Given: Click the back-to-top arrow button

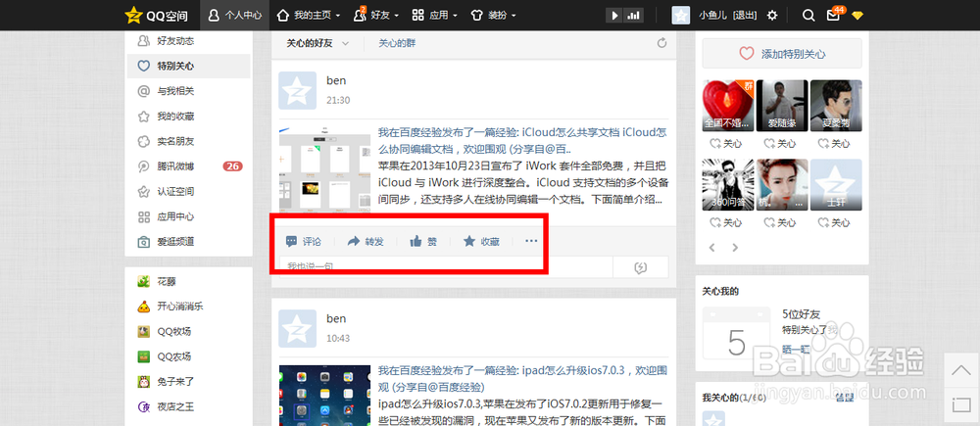Looking at the screenshot, I should click(x=960, y=370).
